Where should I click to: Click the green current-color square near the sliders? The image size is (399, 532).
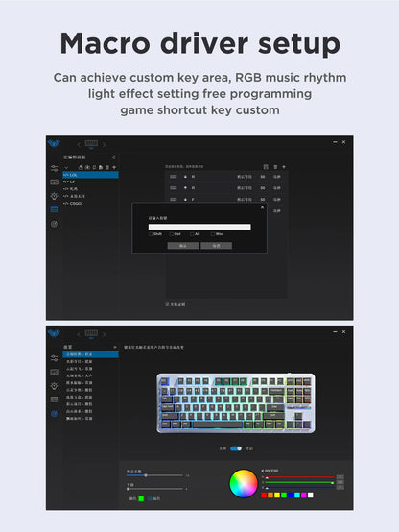click(141, 498)
